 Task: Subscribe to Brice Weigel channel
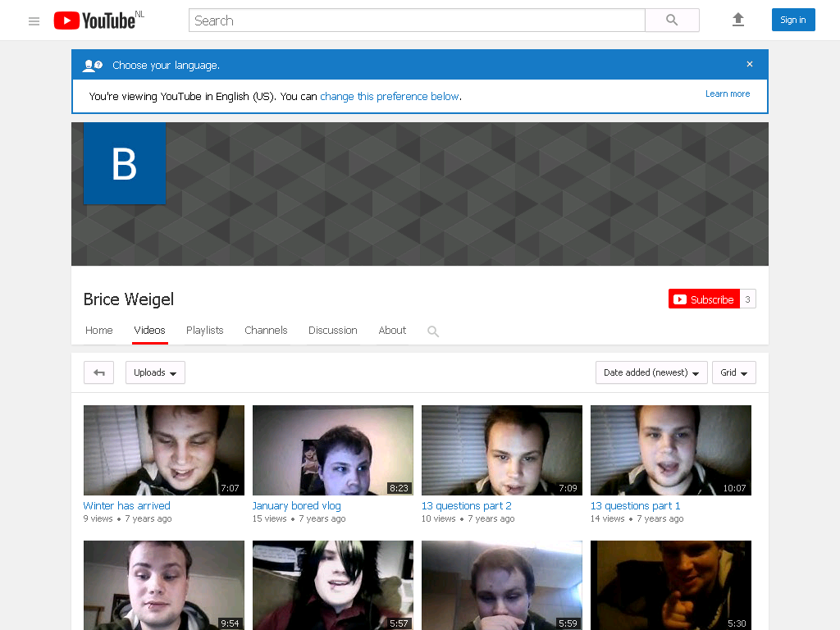click(x=704, y=299)
